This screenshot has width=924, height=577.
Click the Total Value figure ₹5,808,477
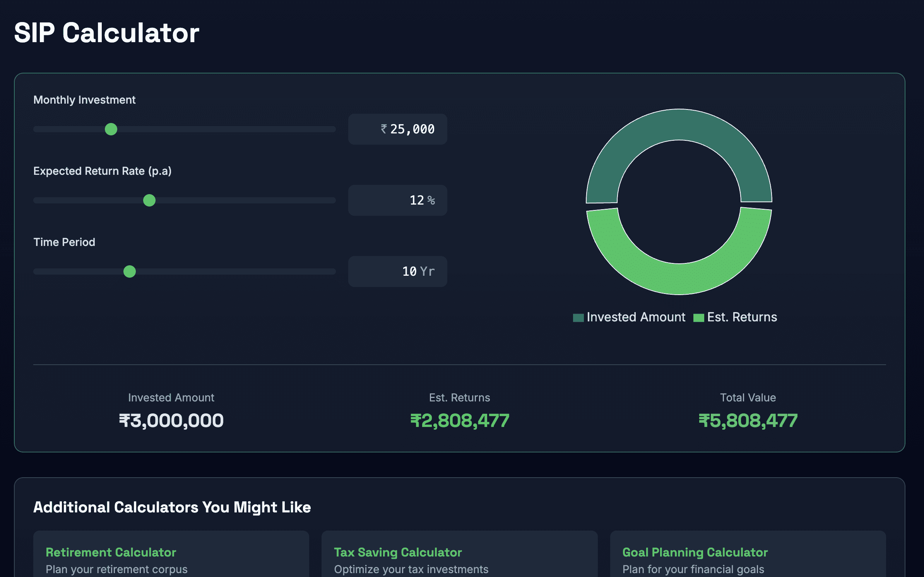(748, 421)
